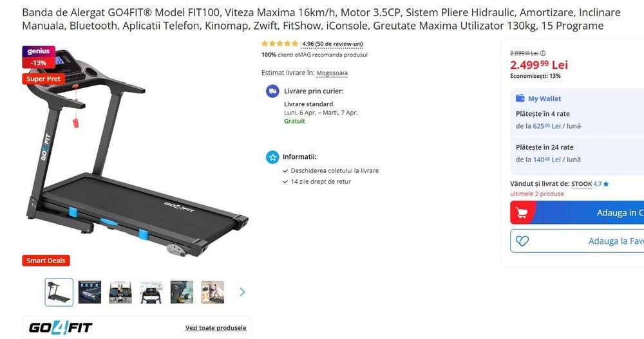Click the Informatii star icon
644x339 pixels.
pyautogui.click(x=272, y=157)
